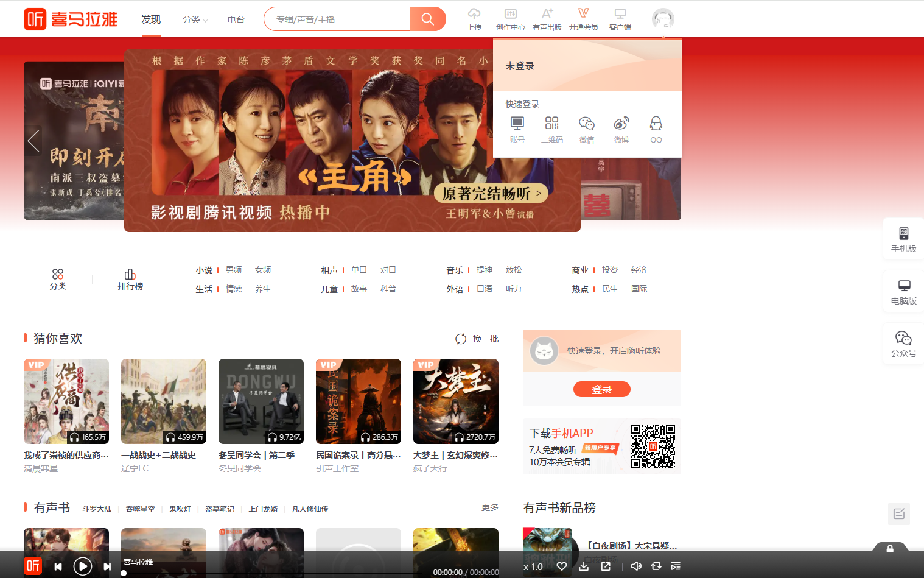The height and width of the screenshot is (578, 924).
Task: Choose account login (账号) option
Action: pos(517,130)
